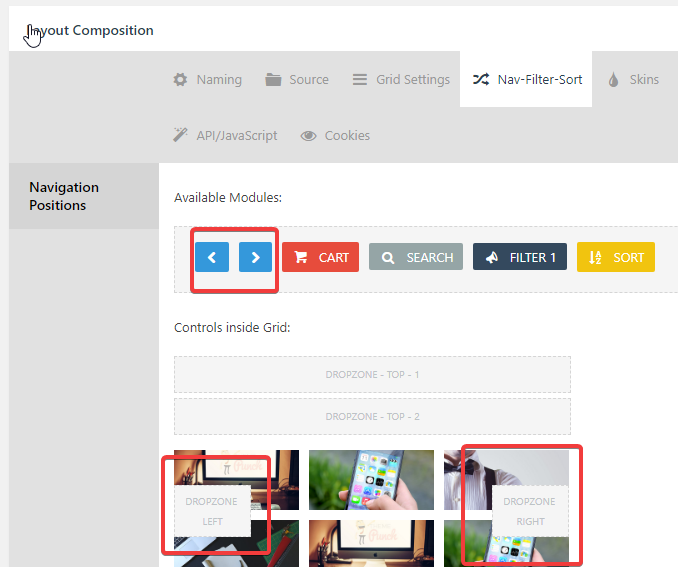Viewport: 678px width, 567px height.
Task: Click the DROPZONE - TOP - 2 area
Action: 372,416
